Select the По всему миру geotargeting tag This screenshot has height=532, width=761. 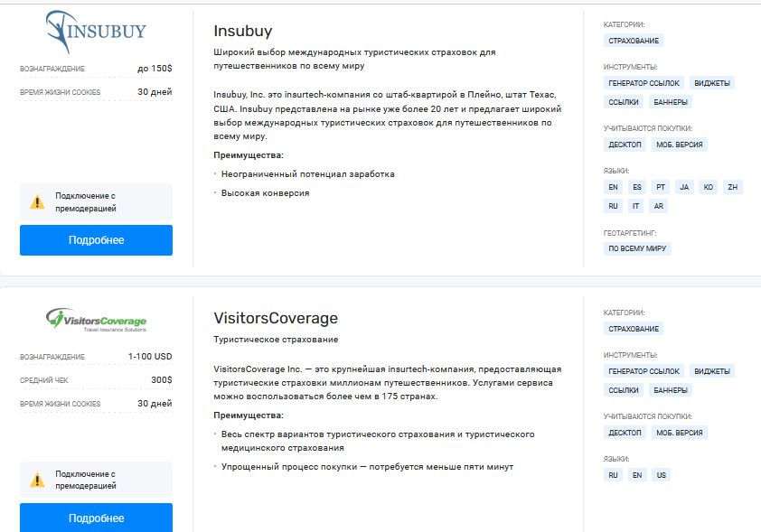(637, 248)
